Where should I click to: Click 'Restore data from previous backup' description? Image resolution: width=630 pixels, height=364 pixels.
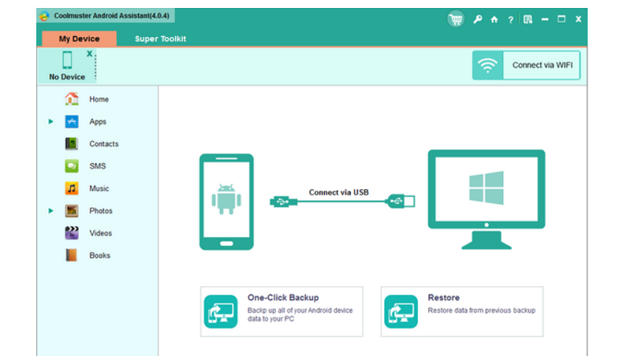[x=482, y=310]
